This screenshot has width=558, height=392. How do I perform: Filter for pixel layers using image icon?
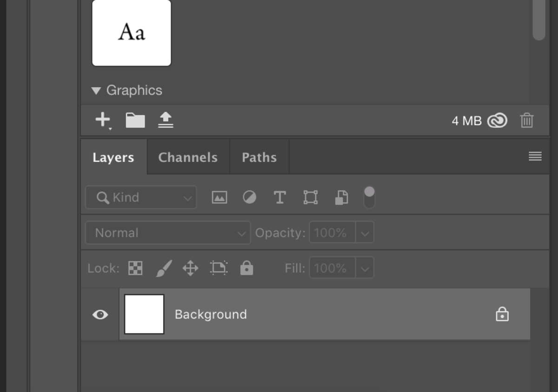point(219,197)
